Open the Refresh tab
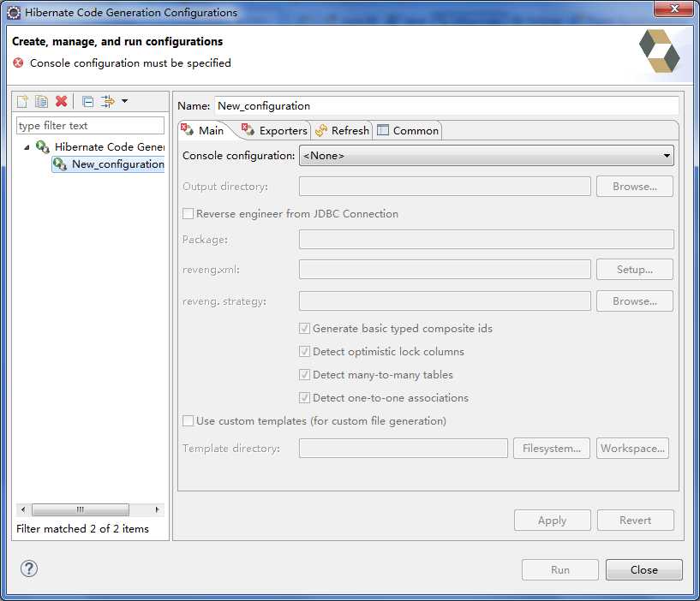 (x=342, y=131)
